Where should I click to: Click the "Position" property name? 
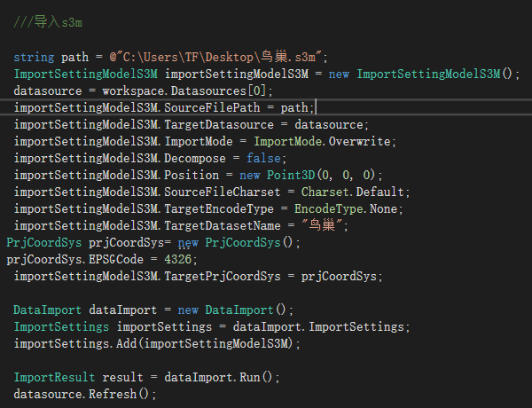(x=192, y=175)
